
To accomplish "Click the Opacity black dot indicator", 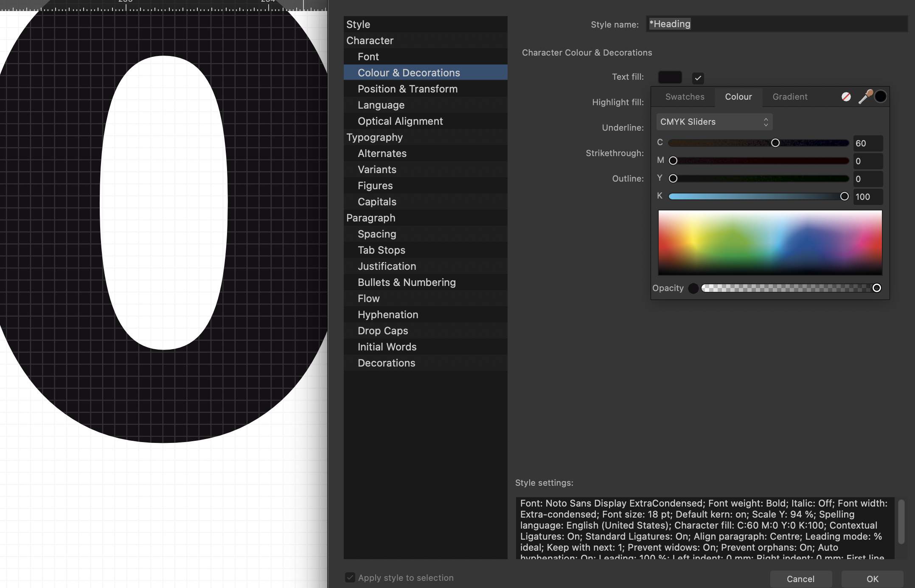I will (693, 288).
